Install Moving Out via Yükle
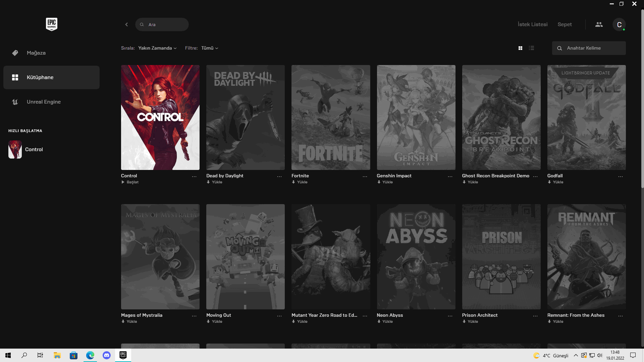Viewport: 644px width, 362px height. (214, 322)
